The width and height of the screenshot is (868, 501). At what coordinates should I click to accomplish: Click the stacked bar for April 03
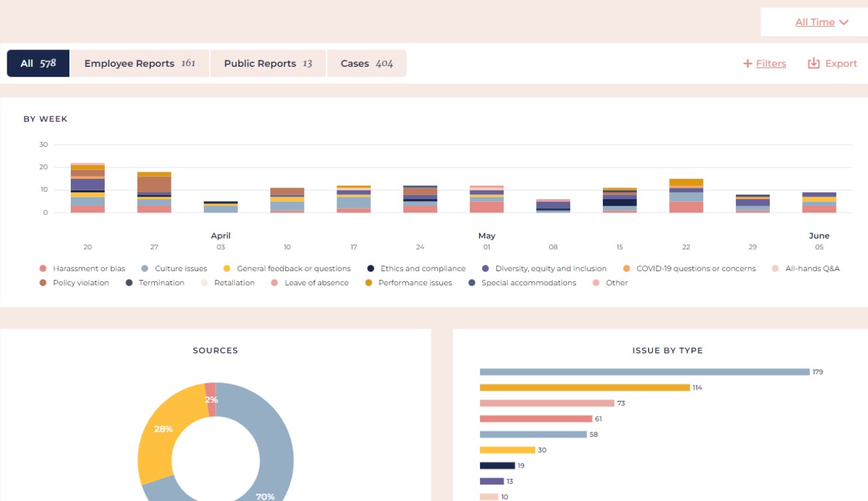click(x=220, y=207)
